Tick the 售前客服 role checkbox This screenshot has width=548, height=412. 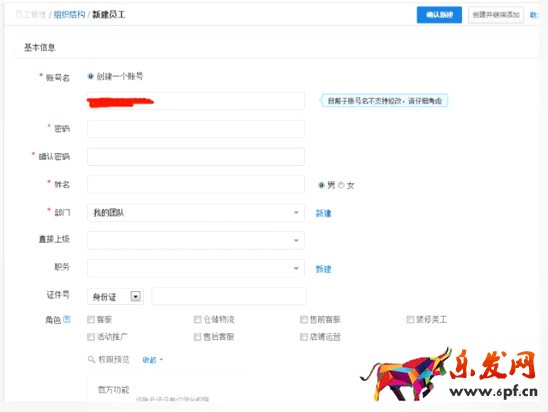[x=304, y=319]
